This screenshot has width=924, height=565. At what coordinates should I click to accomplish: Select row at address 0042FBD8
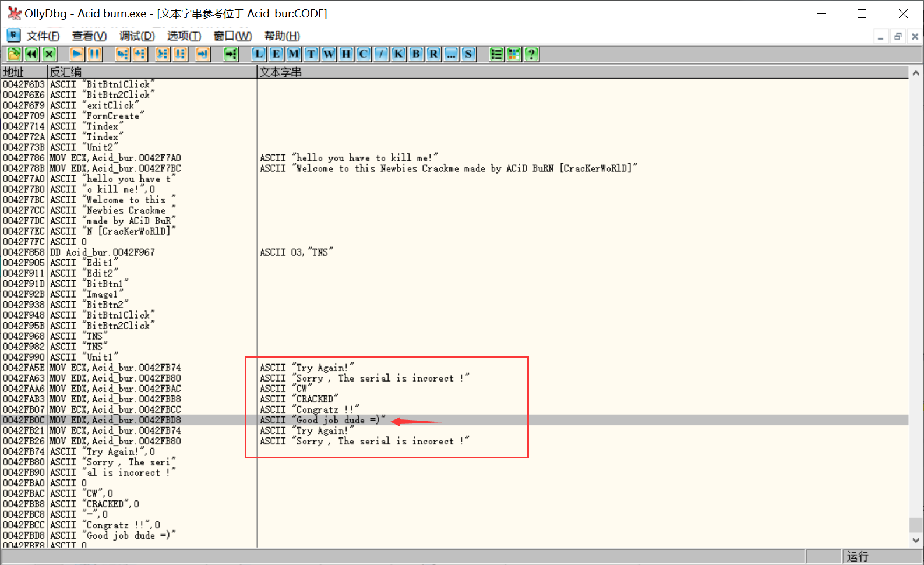coord(454,535)
